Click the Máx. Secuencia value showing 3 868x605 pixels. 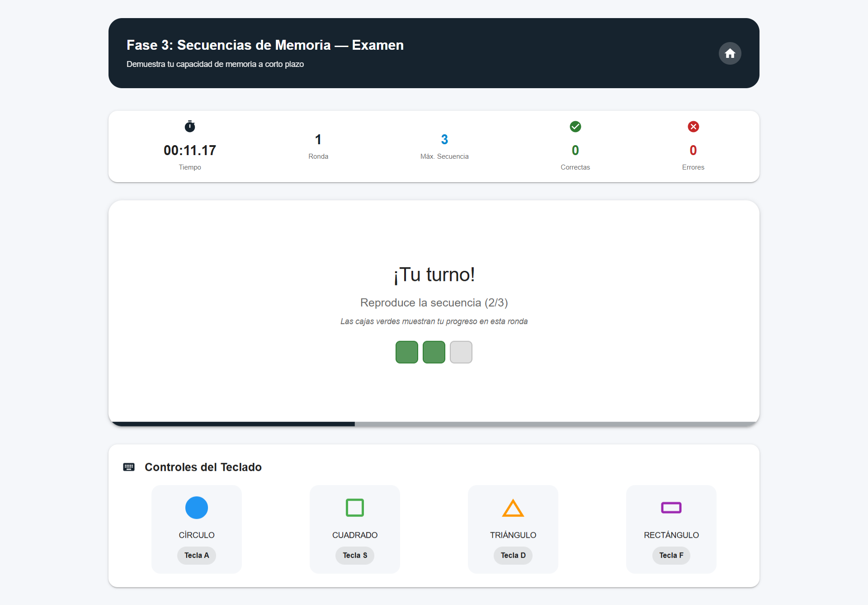click(x=444, y=139)
